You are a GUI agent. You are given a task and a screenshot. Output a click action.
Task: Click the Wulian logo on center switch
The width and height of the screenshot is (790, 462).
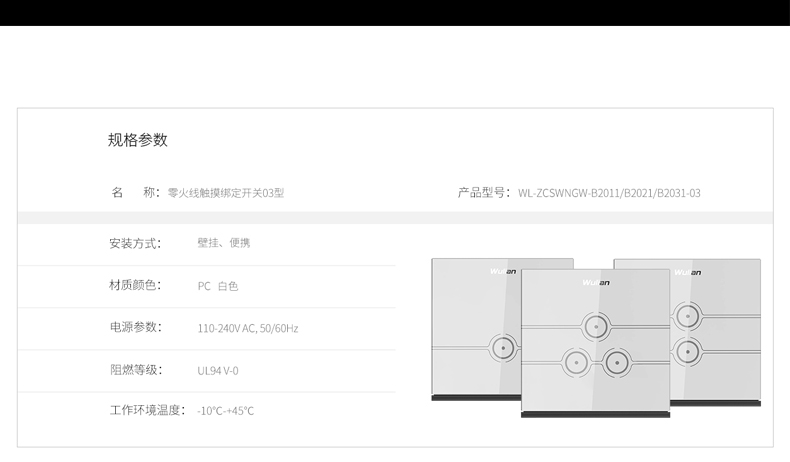596,283
